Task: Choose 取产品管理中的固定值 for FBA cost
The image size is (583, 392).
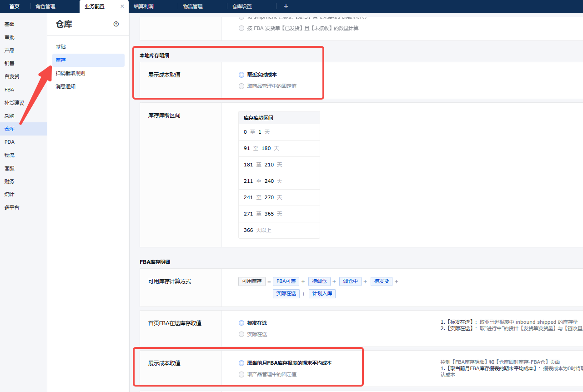Action: 241,374
